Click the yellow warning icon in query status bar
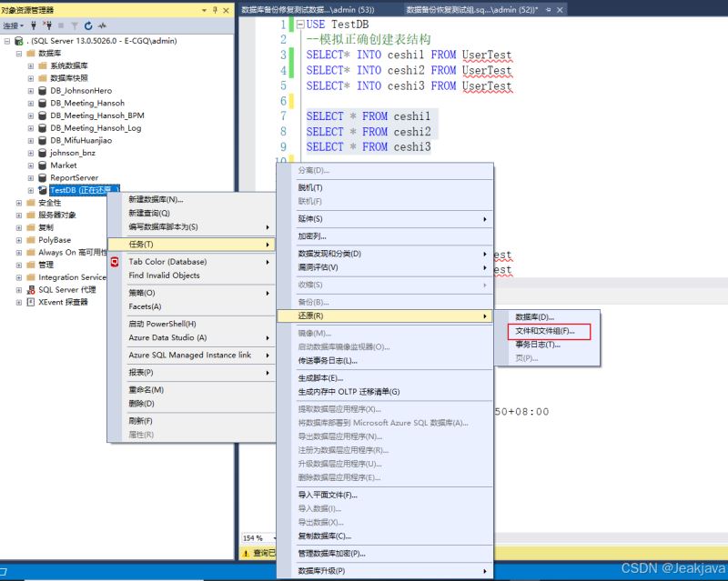728x581 pixels. point(246,553)
